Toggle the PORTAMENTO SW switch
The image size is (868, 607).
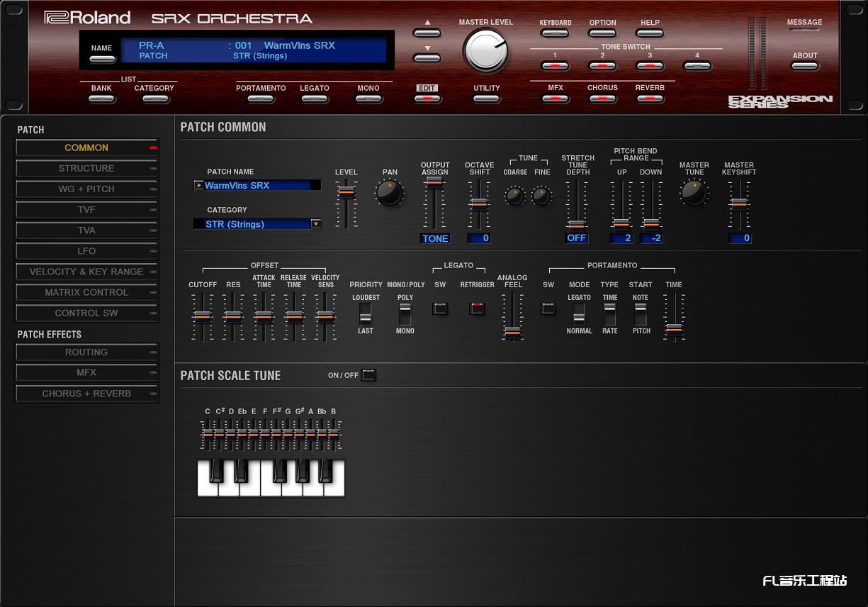pyautogui.click(x=548, y=309)
